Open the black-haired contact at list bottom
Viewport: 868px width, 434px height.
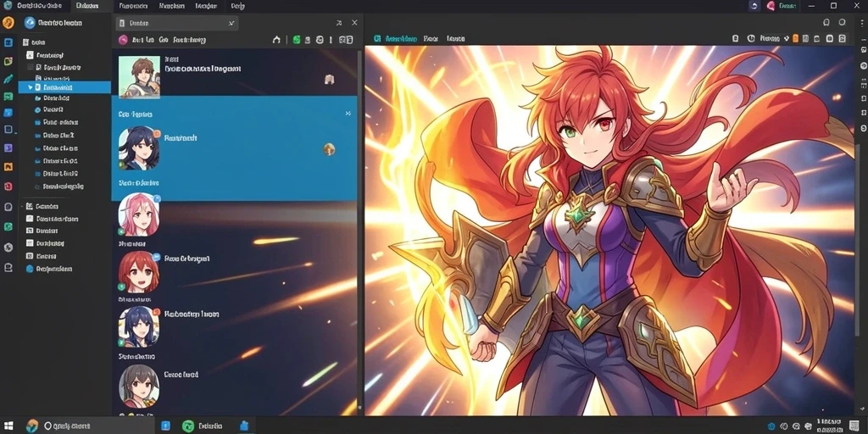139,386
